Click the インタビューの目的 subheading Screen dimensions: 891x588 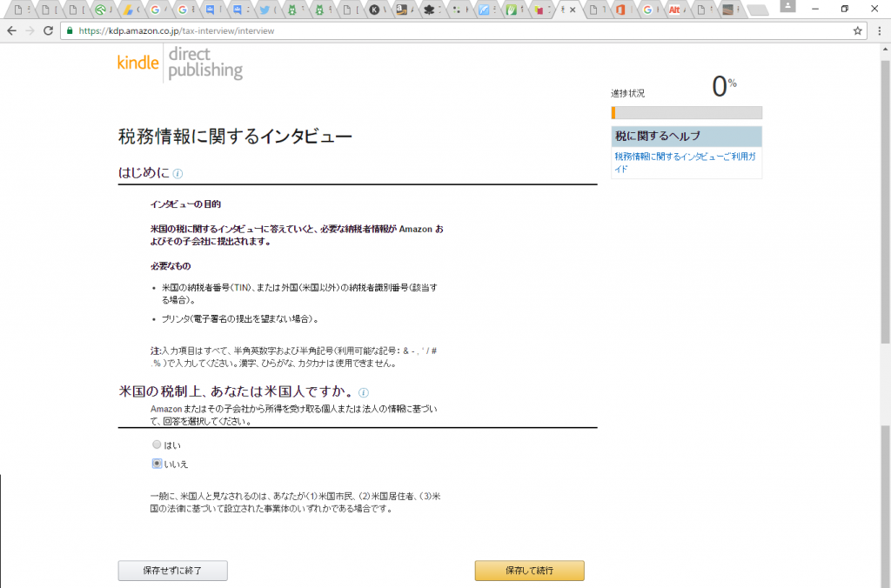tap(185, 204)
